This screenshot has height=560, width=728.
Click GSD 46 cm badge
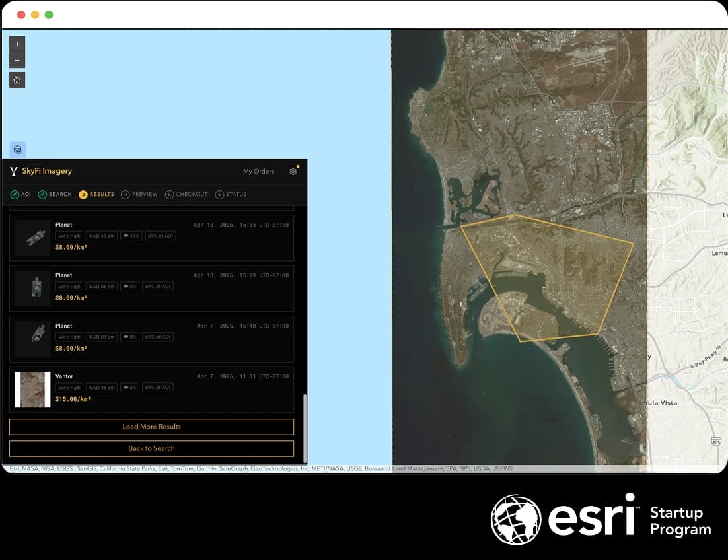click(102, 388)
